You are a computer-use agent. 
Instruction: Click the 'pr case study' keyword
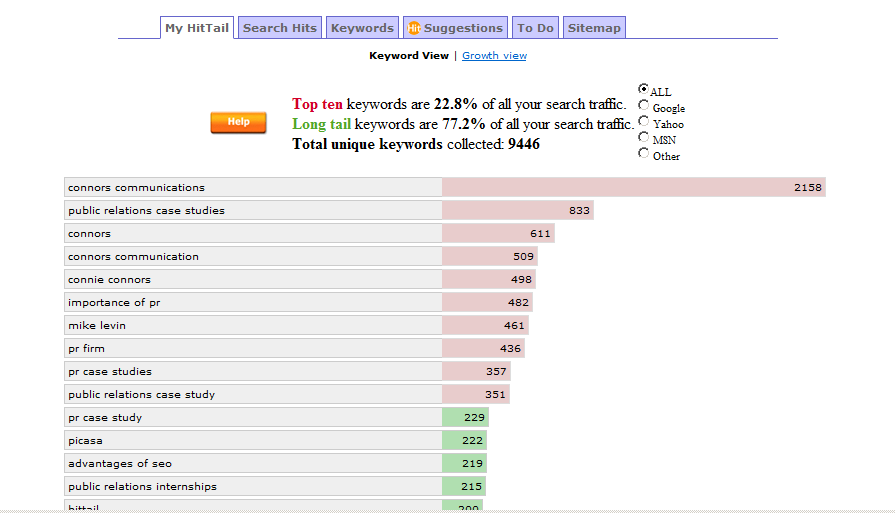(253, 417)
